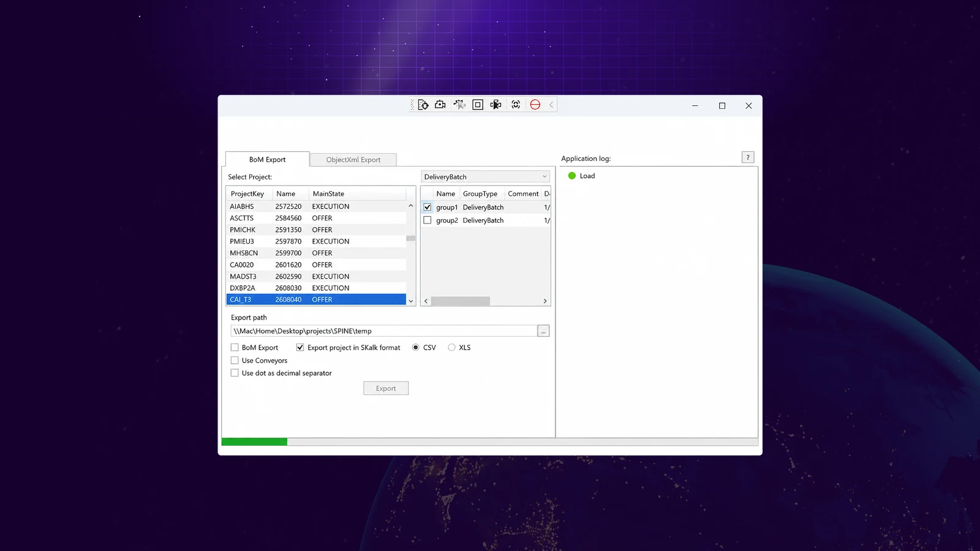Viewport: 980px width, 551px height.
Task: Click the track focused element icon
Action: (x=496, y=105)
